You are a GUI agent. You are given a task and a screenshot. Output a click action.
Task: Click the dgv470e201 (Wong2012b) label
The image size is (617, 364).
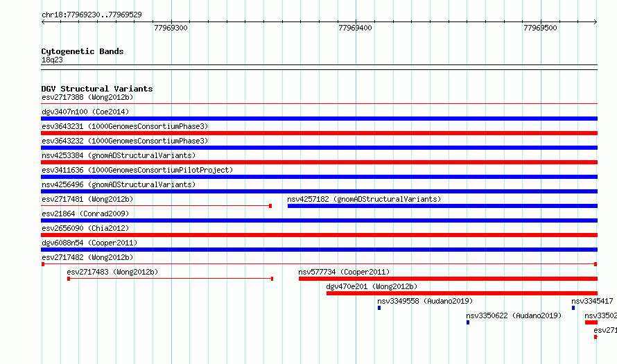pos(372,286)
